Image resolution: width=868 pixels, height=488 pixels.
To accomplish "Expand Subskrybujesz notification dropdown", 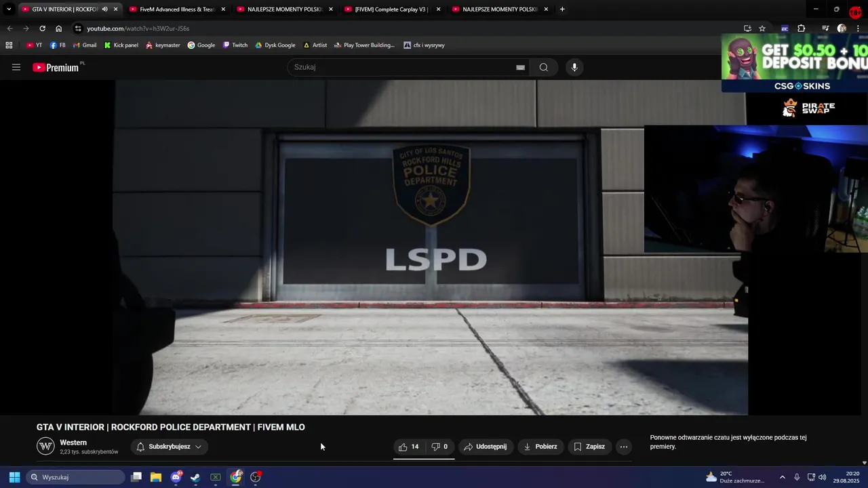I will point(170,447).
